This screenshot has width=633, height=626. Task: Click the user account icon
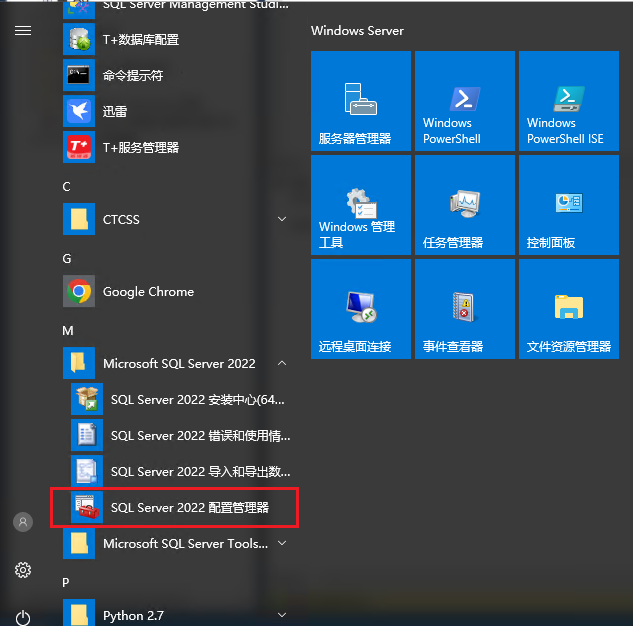(23, 522)
